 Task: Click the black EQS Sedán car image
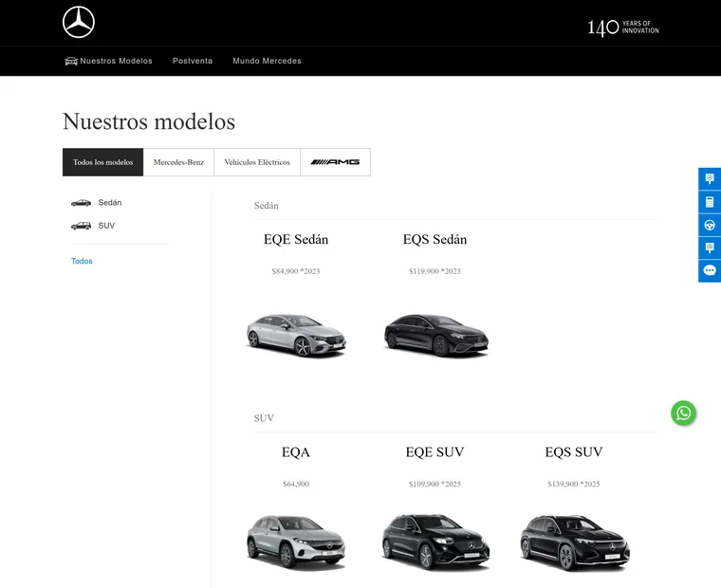point(435,335)
